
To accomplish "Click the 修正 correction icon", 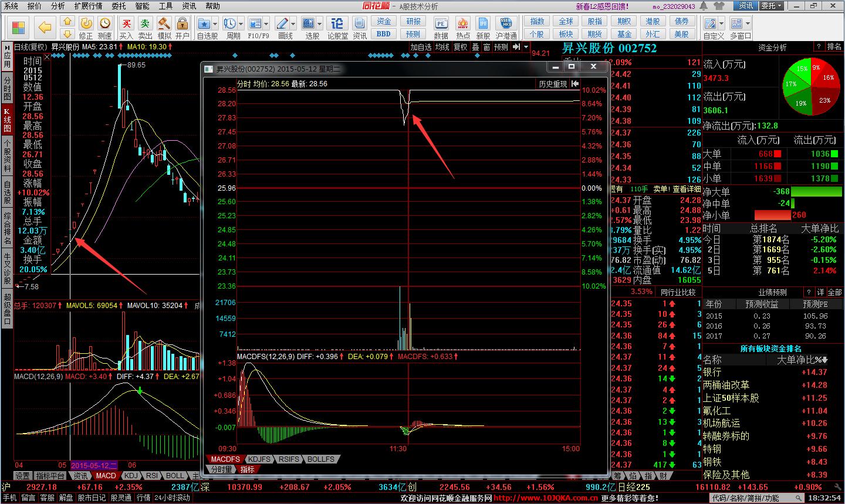I will [86, 28].
